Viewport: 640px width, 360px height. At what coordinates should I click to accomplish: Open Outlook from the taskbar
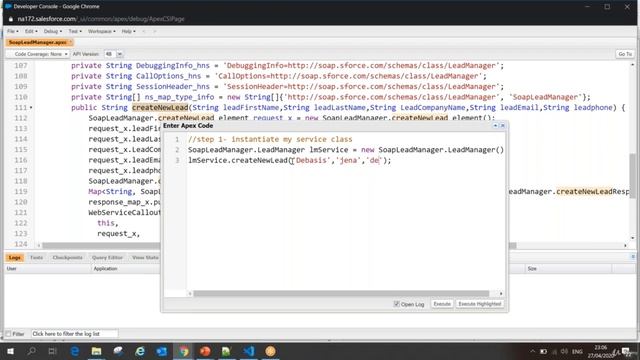[162, 351]
